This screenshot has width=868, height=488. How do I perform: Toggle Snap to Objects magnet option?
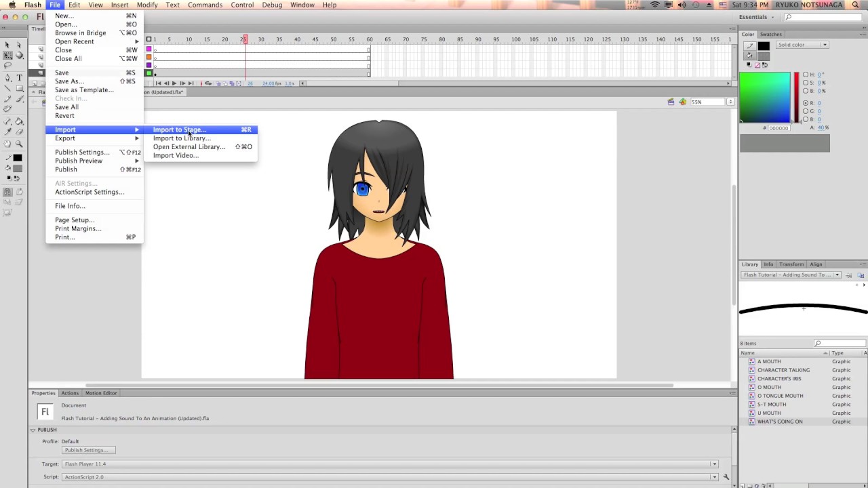7,192
